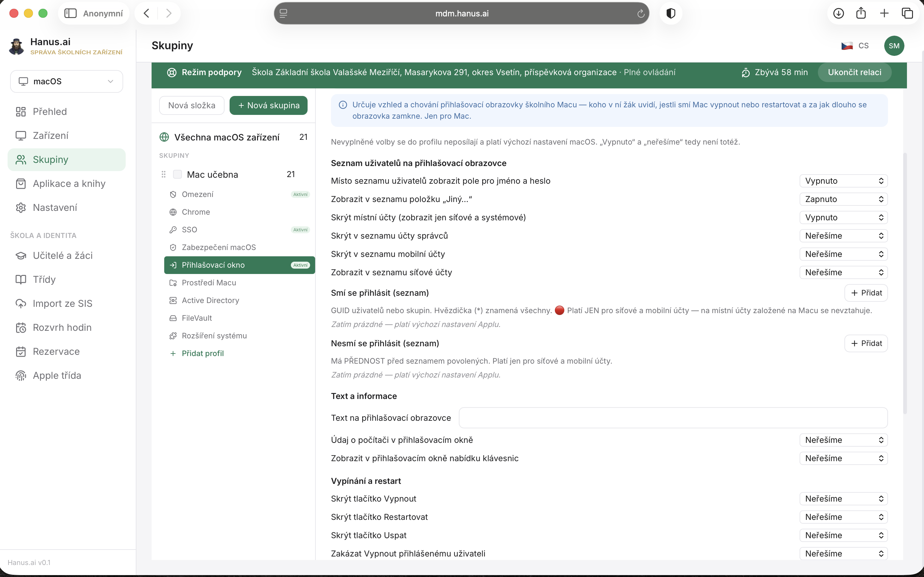Create a group with Nová skupina

tap(268, 105)
